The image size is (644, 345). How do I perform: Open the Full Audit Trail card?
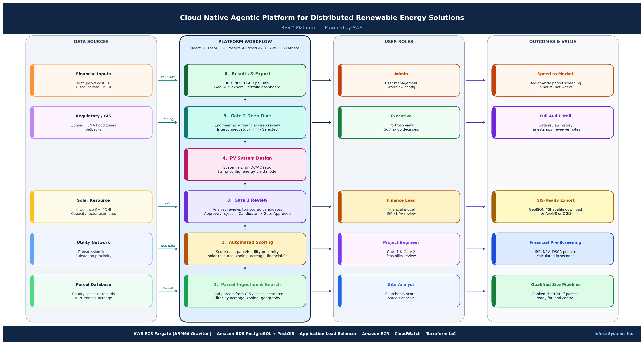click(553, 122)
